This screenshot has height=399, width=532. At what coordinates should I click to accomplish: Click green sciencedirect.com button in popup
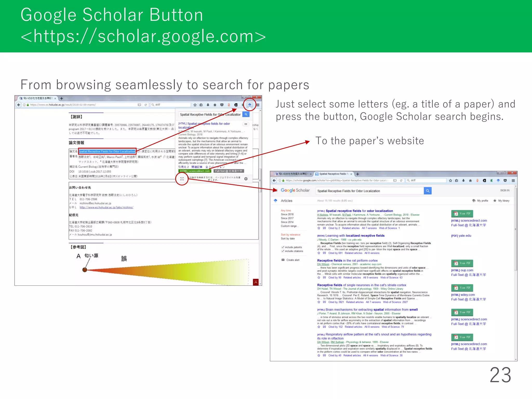(195, 171)
